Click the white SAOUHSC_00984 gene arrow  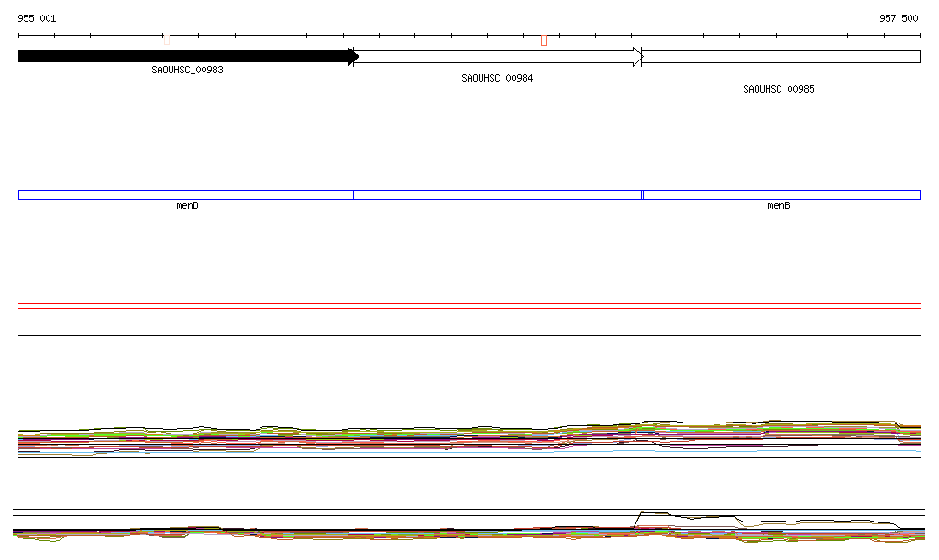point(495,57)
